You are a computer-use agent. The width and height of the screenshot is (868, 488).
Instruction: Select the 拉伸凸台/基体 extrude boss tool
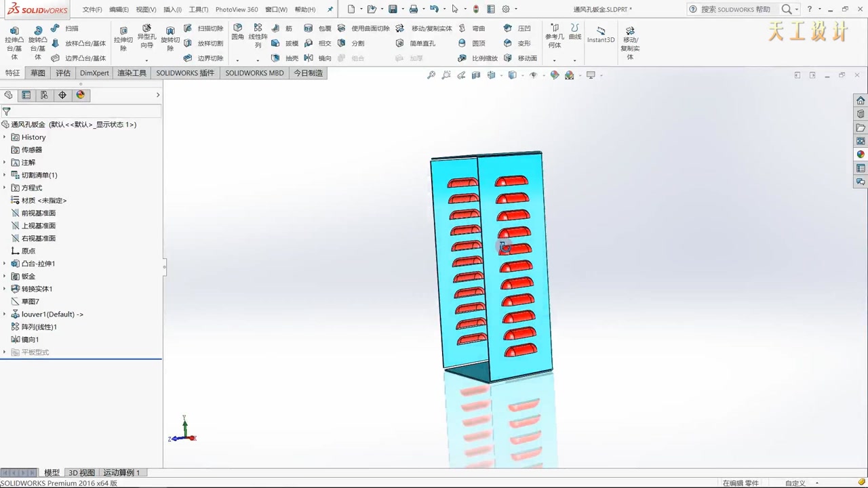click(14, 43)
